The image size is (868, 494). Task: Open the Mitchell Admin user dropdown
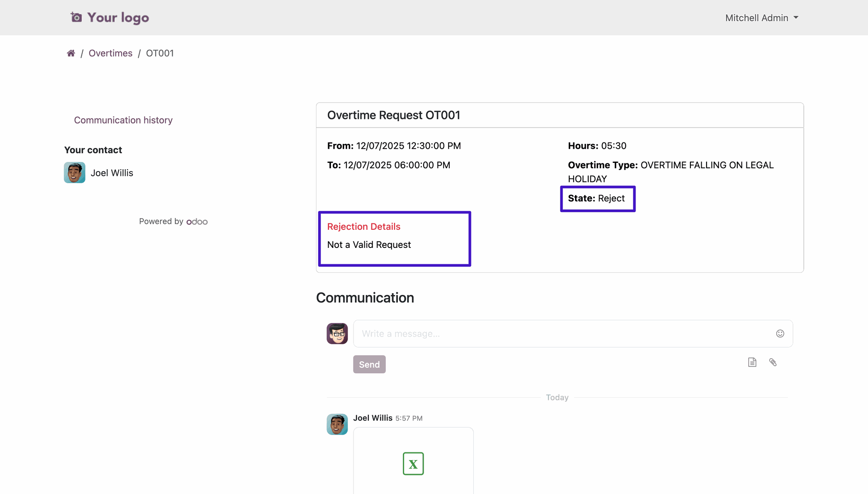[x=756, y=18]
